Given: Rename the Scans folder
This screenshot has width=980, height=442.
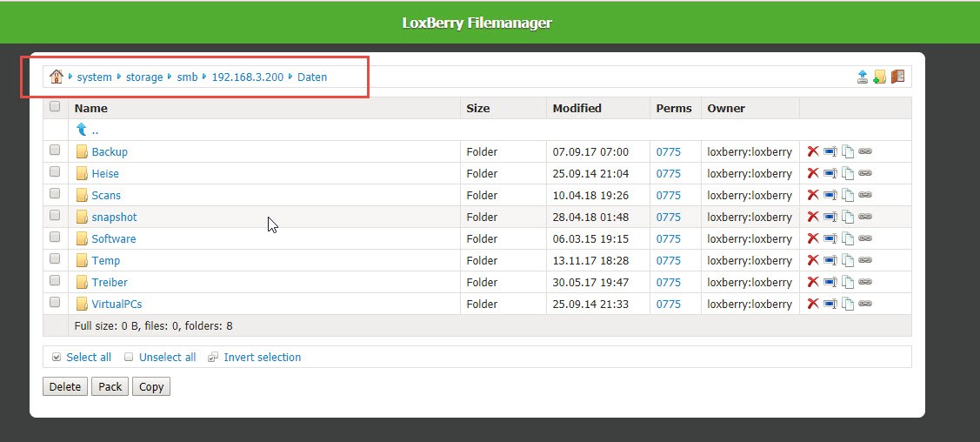Looking at the screenshot, I should [830, 195].
